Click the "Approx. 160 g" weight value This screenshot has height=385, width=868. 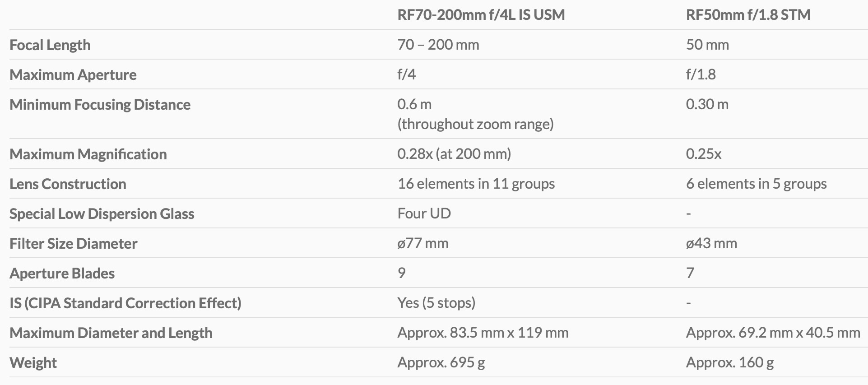point(729,362)
